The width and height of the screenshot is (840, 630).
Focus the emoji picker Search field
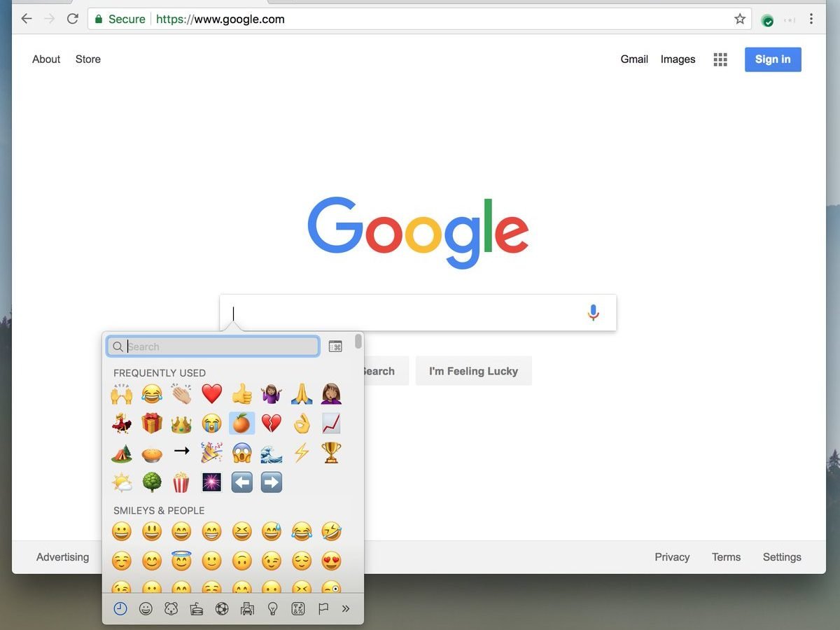[x=213, y=346]
